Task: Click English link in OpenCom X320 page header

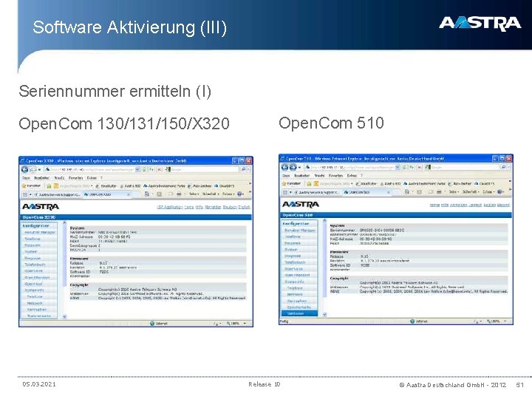Action: click(x=244, y=207)
